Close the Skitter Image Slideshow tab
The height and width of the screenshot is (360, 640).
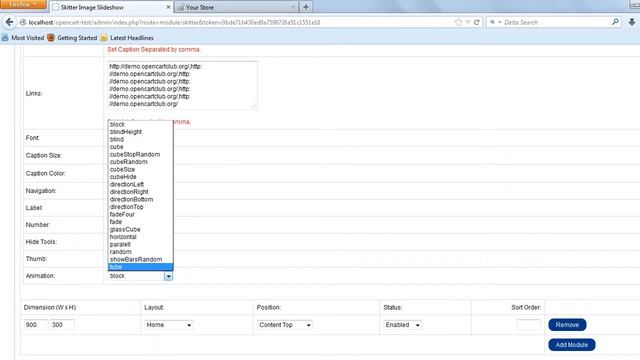[x=168, y=7]
